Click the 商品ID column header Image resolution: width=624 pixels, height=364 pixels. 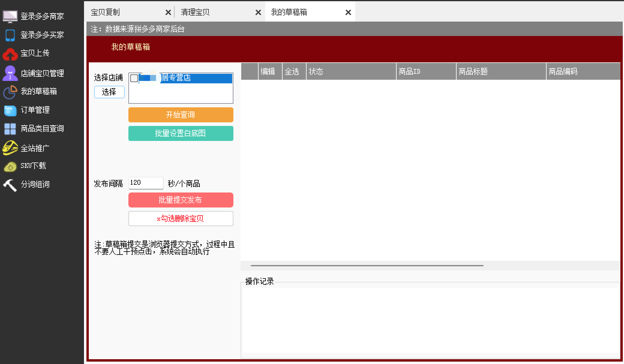coord(426,71)
